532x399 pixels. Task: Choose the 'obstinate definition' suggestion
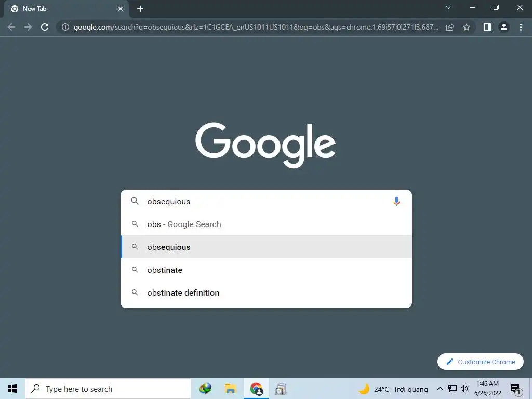[x=267, y=293]
